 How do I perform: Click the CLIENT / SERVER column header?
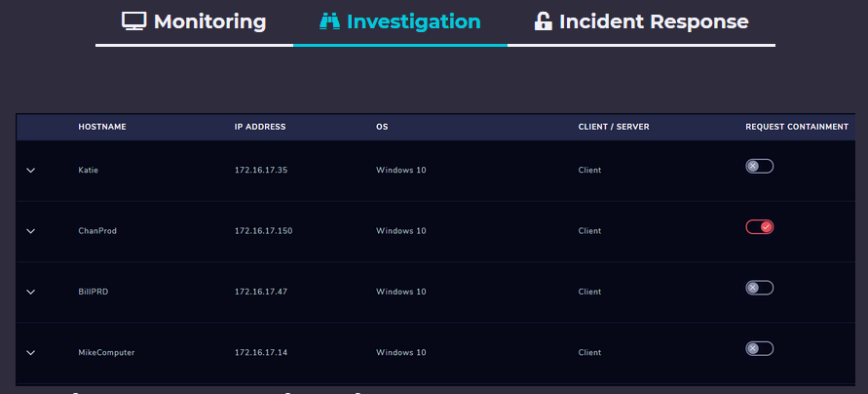tap(614, 127)
